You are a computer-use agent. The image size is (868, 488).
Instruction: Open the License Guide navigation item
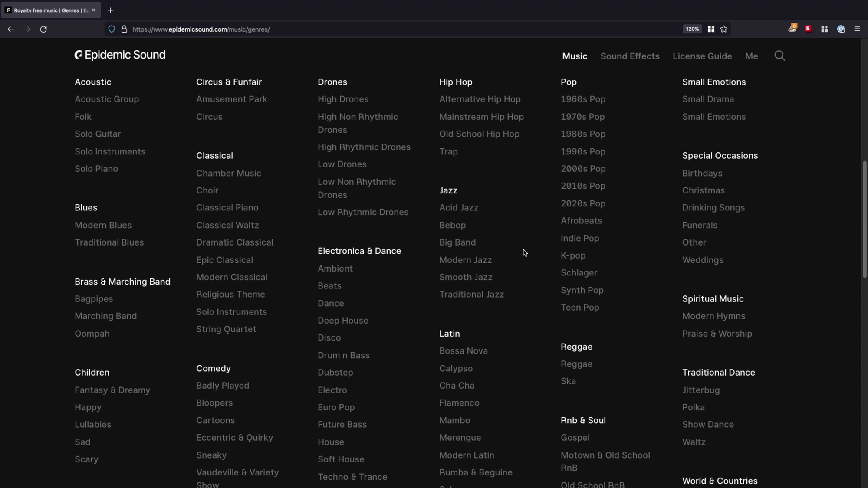(x=702, y=56)
